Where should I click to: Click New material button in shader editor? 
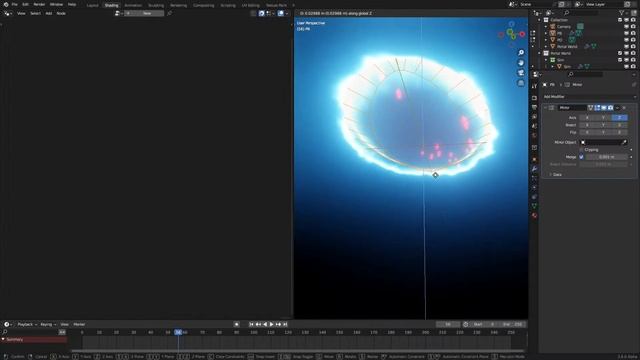144,13
